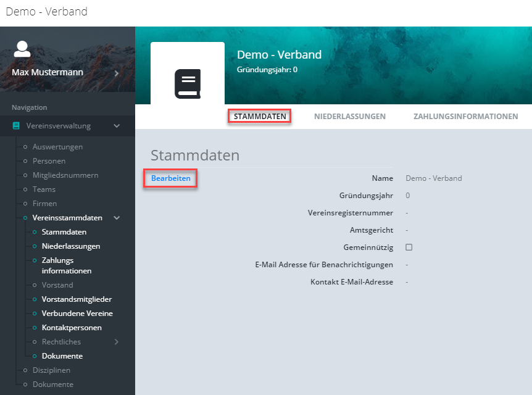Screen dimensions: 532x395
Task: Collapse the Vereinsverwaltung menu chevron
Action: pos(117,126)
